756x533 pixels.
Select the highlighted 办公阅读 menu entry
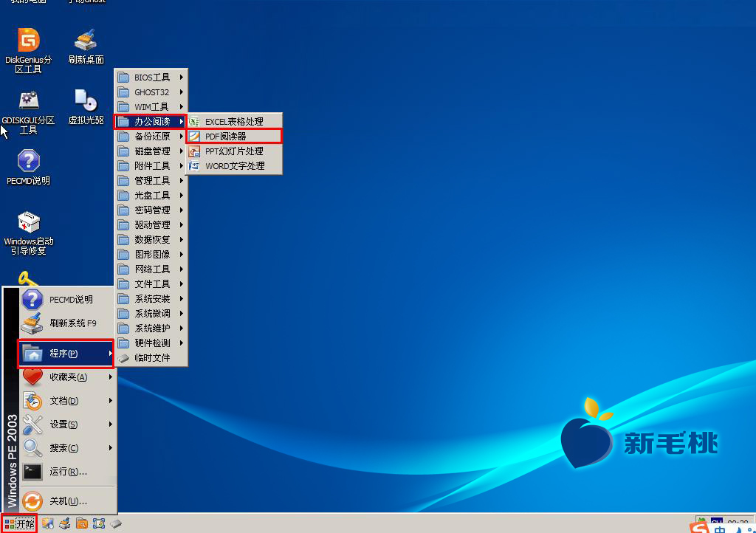[x=151, y=122]
